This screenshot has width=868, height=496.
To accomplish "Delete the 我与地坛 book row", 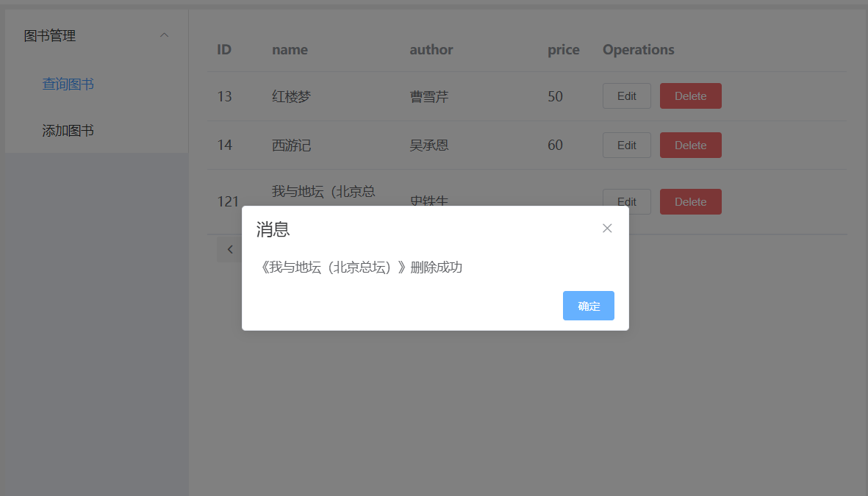I will [690, 201].
